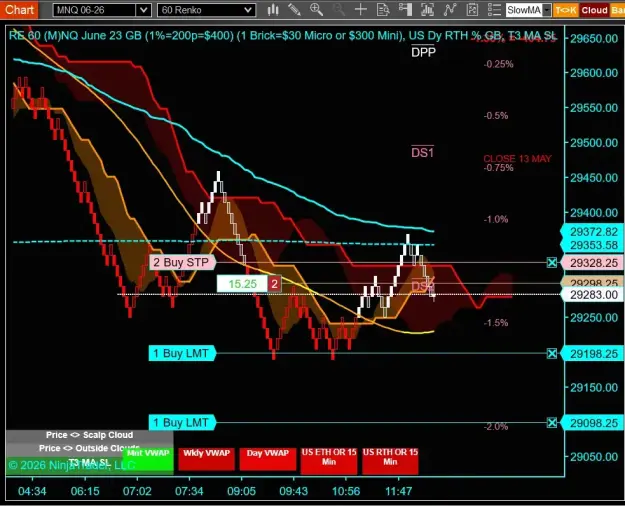Click the -1.0% level label

coord(496,219)
